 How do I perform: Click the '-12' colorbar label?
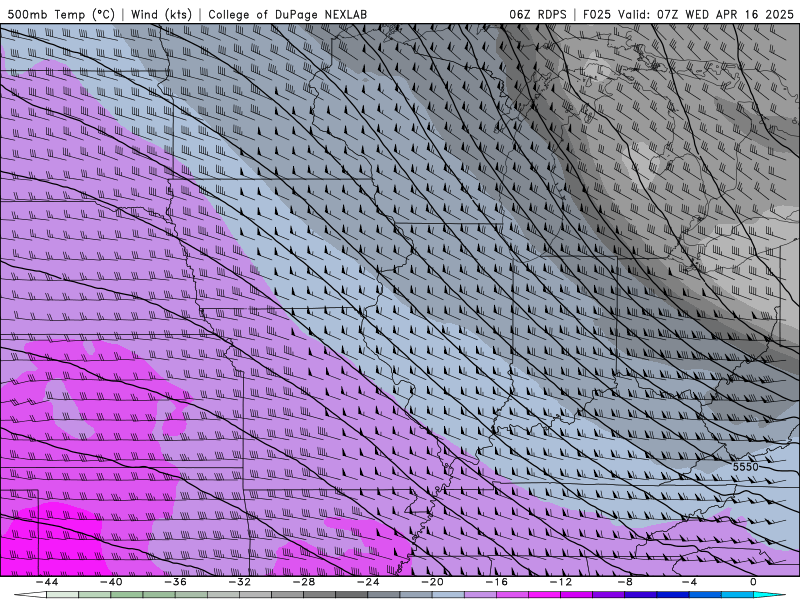tap(560, 582)
